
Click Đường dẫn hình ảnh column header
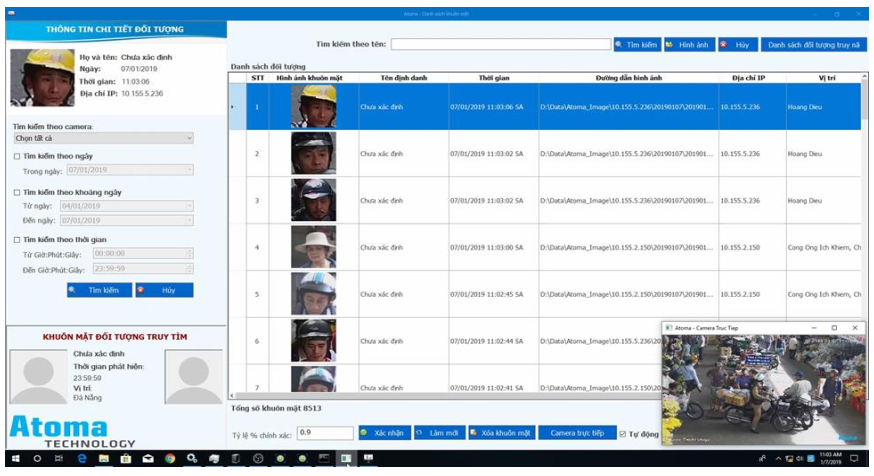tap(629, 78)
